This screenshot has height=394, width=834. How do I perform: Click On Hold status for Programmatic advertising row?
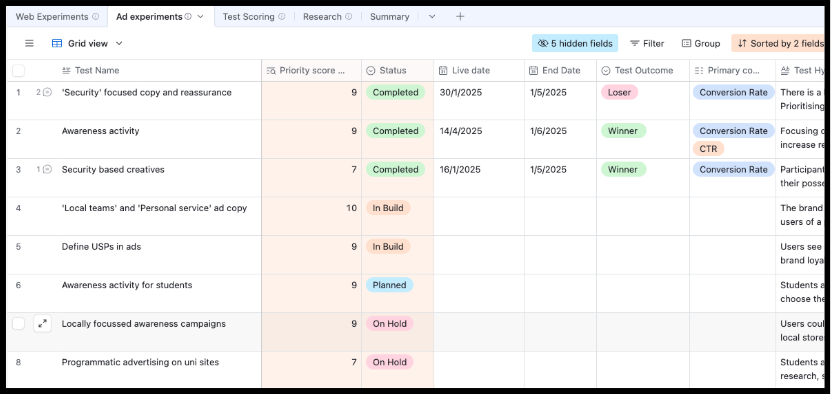(389, 362)
